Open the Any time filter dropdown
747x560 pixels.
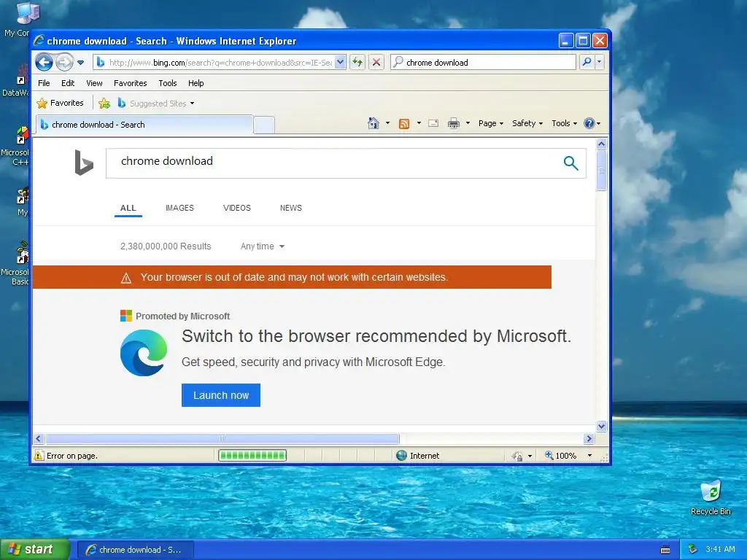click(263, 246)
